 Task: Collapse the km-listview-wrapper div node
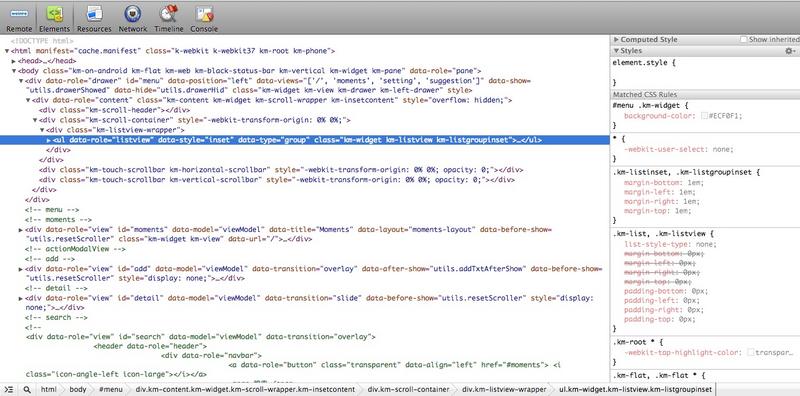tap(42, 130)
